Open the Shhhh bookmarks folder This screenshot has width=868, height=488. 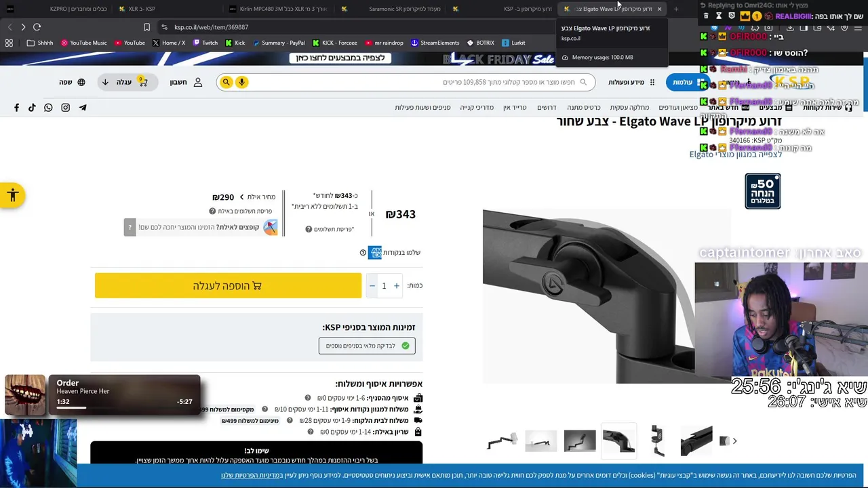point(40,43)
